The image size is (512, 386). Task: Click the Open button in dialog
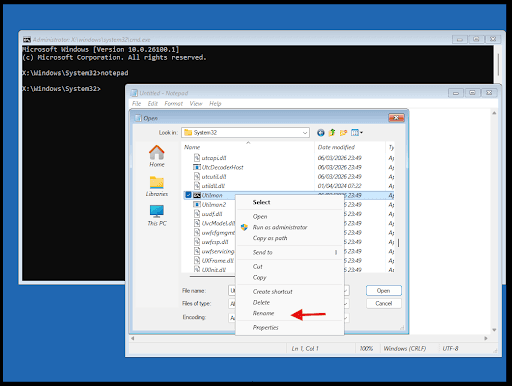384,291
